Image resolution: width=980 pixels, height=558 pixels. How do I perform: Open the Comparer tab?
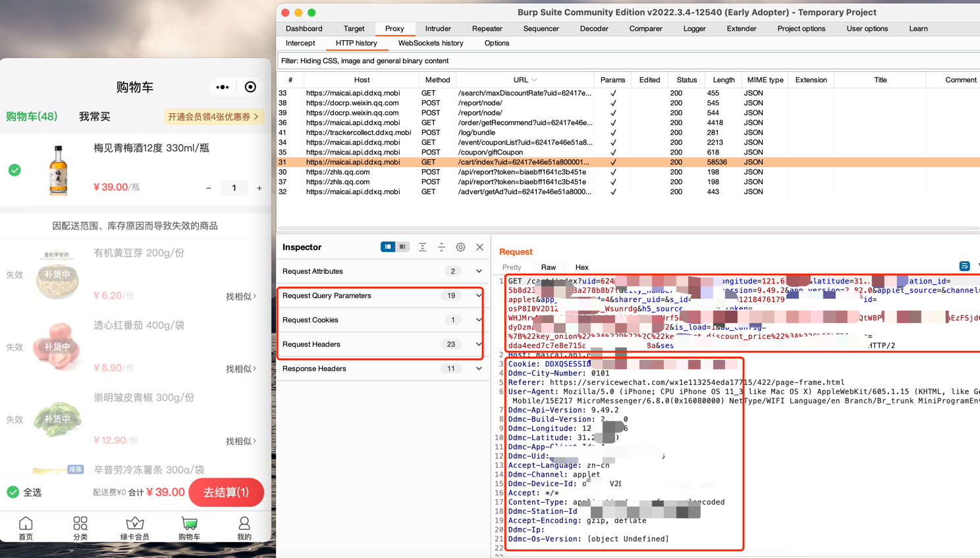645,29
